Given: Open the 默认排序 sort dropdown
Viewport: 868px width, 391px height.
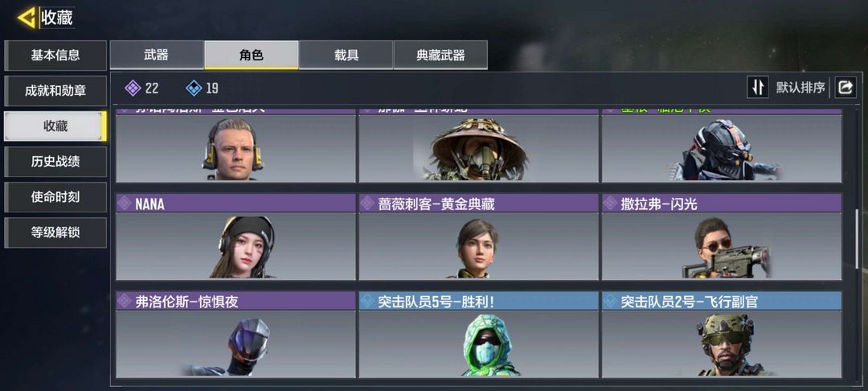Looking at the screenshot, I should tap(800, 88).
